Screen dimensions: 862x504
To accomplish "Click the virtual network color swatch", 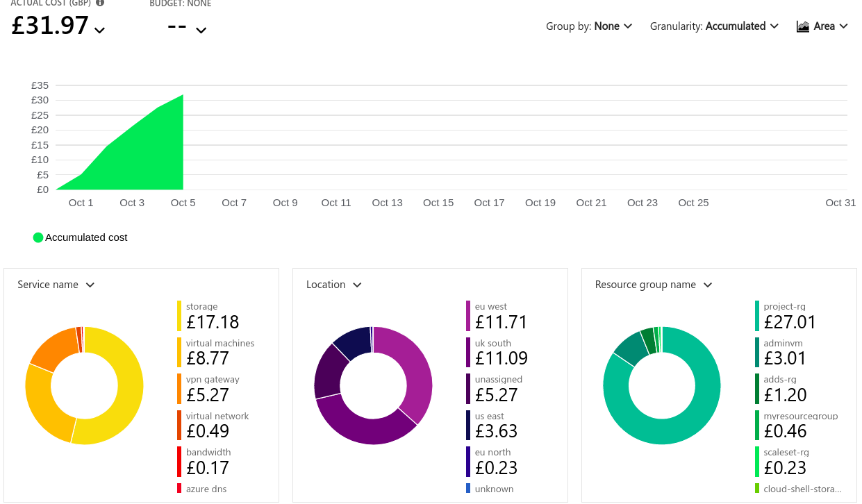I will (x=179, y=425).
